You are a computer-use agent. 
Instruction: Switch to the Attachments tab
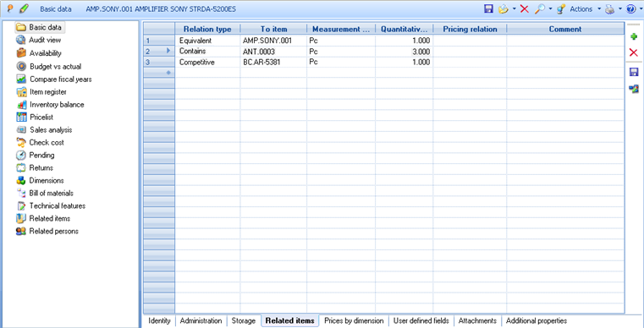click(477, 321)
